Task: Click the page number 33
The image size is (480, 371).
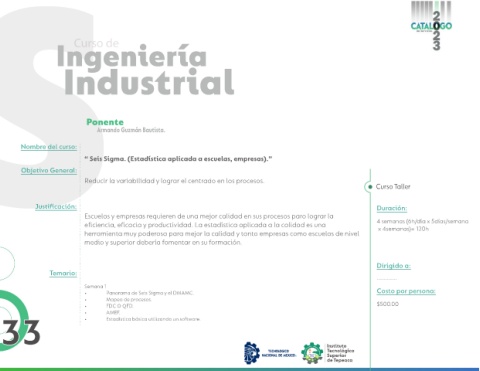Action: coord(21,333)
